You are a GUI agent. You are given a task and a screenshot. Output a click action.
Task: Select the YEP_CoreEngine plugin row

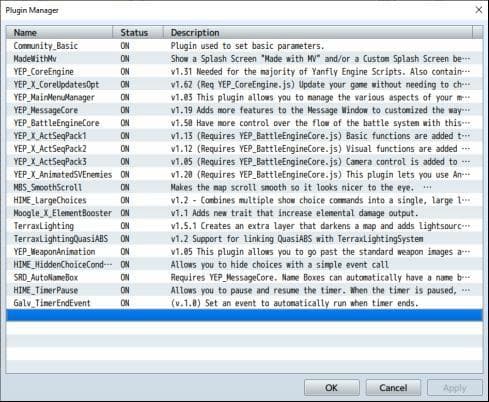pos(244,72)
